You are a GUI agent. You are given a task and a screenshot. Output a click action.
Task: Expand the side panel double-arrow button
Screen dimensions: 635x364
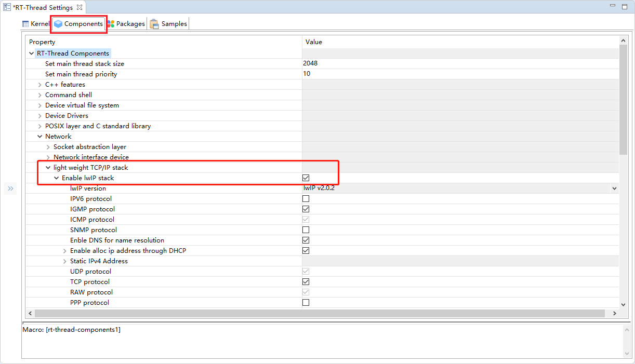tap(10, 188)
